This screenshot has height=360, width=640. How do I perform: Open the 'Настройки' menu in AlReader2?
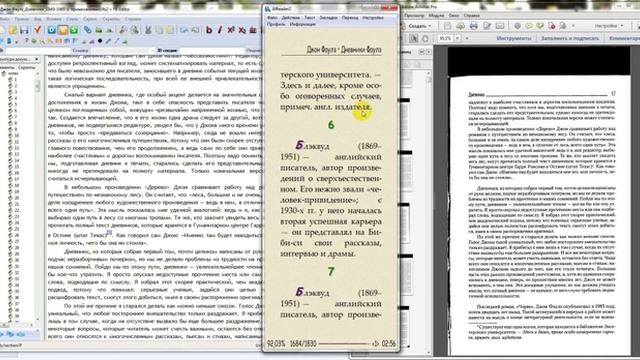(x=373, y=18)
